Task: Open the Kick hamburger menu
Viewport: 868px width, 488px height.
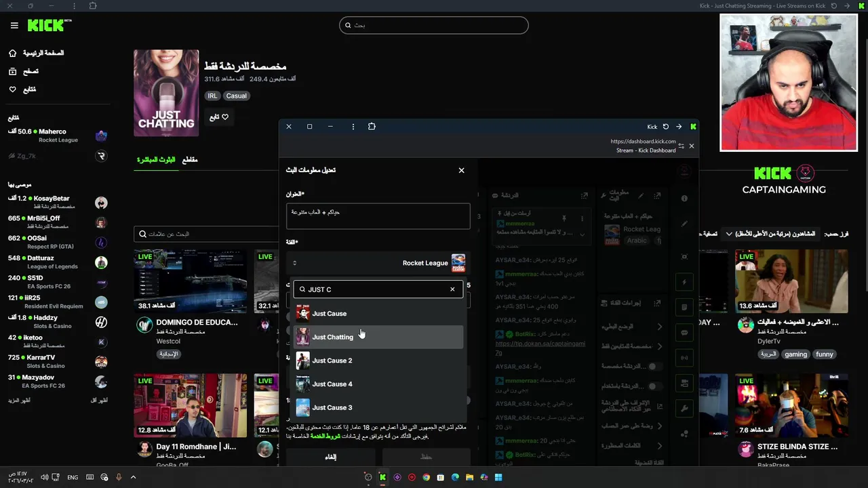Action: tap(14, 26)
